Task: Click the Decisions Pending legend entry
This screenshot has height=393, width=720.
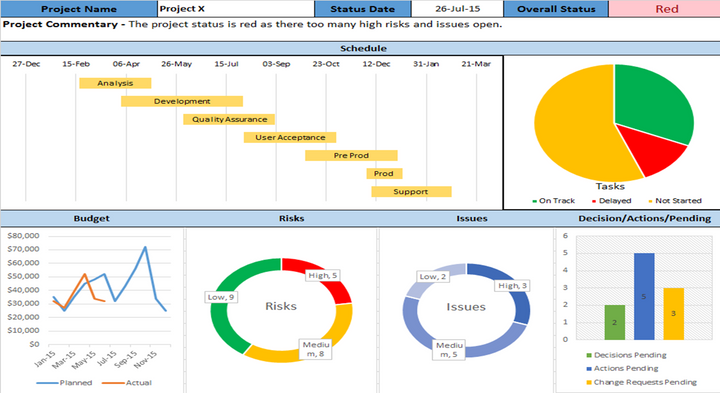Action: (x=626, y=355)
